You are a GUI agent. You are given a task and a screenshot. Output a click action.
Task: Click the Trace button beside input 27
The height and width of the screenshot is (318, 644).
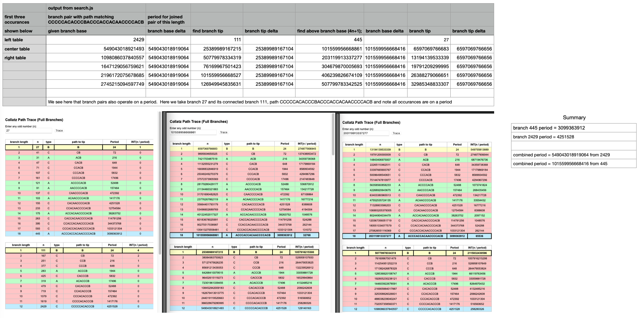coord(59,131)
